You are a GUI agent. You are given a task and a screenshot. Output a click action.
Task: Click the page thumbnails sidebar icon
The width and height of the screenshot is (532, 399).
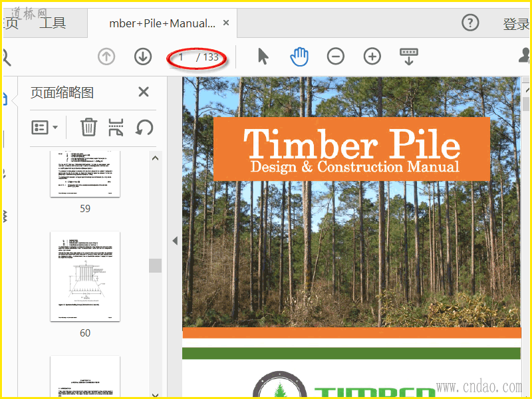pos(5,99)
